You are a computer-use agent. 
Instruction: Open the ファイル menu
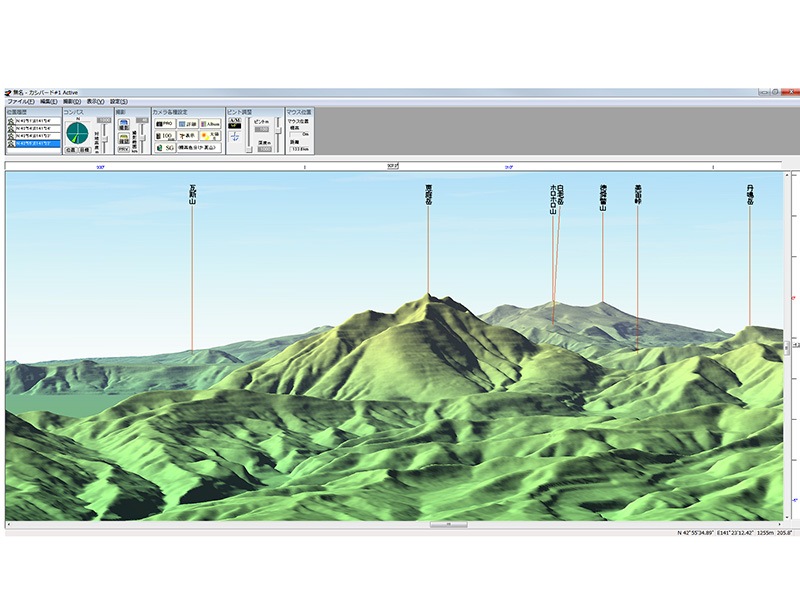coord(20,101)
